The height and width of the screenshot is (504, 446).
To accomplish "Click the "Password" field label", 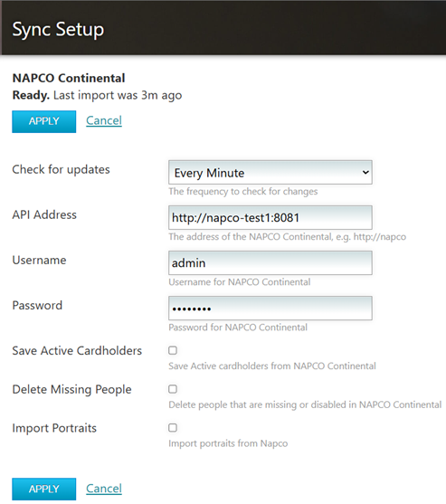I will (x=37, y=305).
